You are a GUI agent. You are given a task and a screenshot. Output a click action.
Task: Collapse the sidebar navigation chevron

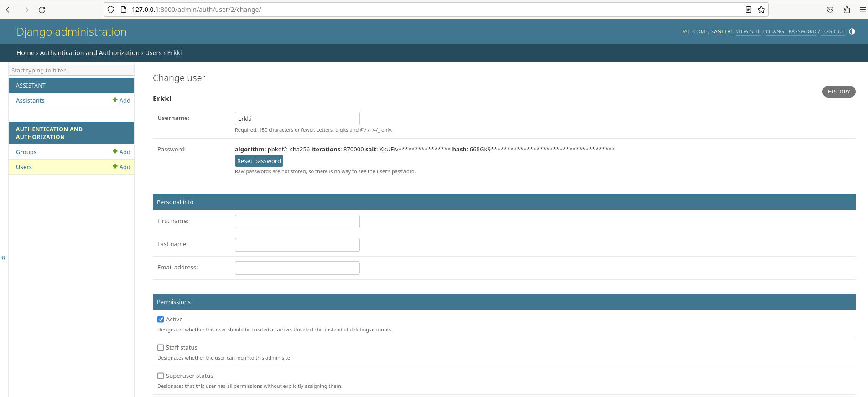pyautogui.click(x=3, y=258)
